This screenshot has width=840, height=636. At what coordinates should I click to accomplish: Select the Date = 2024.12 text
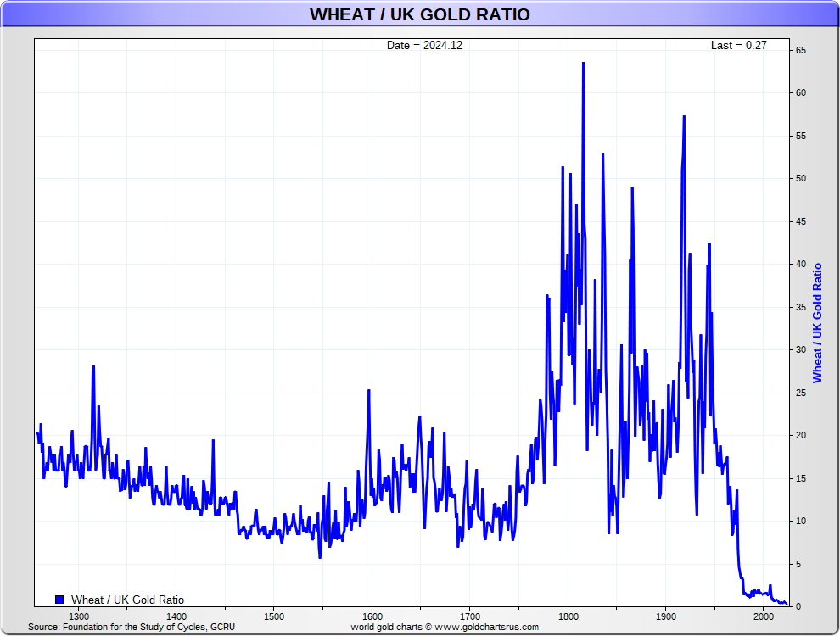[424, 46]
